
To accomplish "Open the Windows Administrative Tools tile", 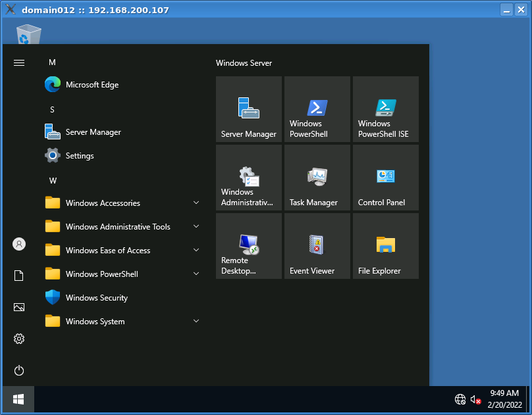I will click(x=249, y=178).
